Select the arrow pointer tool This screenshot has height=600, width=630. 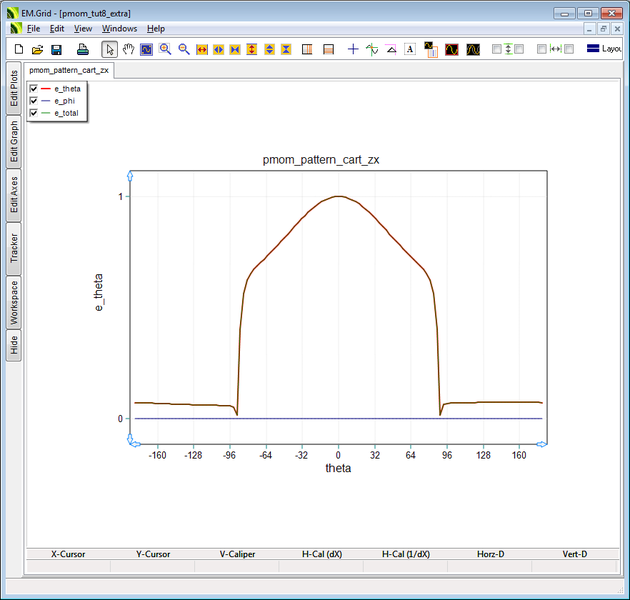pyautogui.click(x=110, y=49)
